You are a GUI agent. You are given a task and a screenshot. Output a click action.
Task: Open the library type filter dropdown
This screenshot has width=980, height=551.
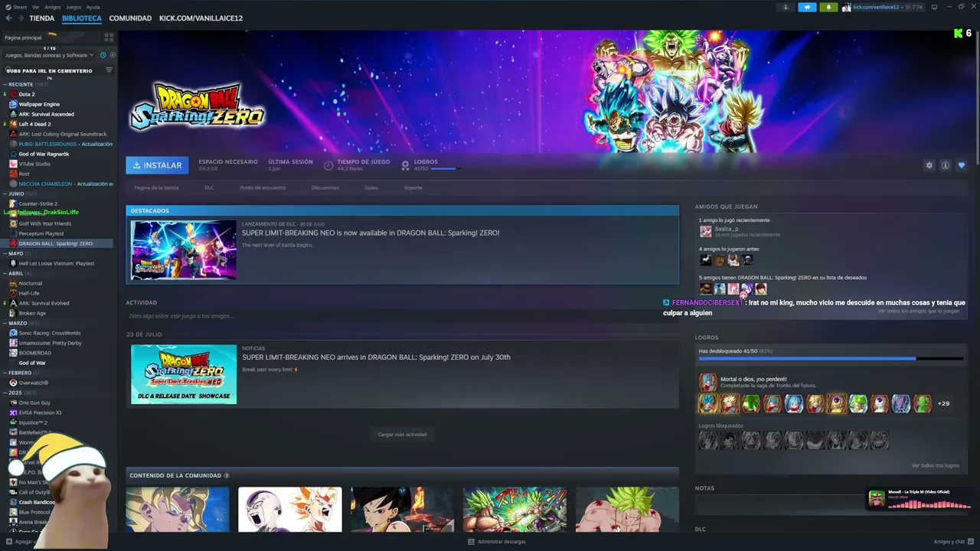(x=50, y=55)
